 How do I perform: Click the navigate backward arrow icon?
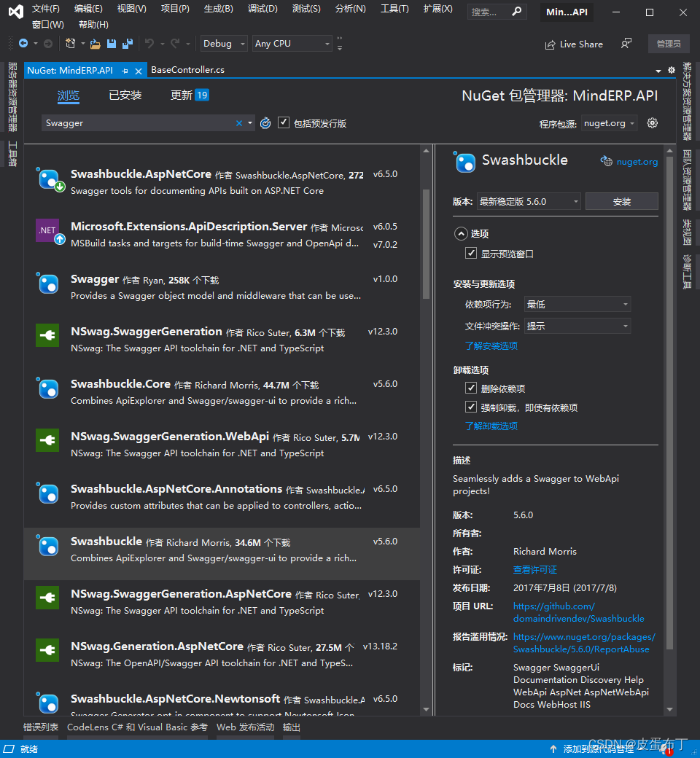pos(23,44)
